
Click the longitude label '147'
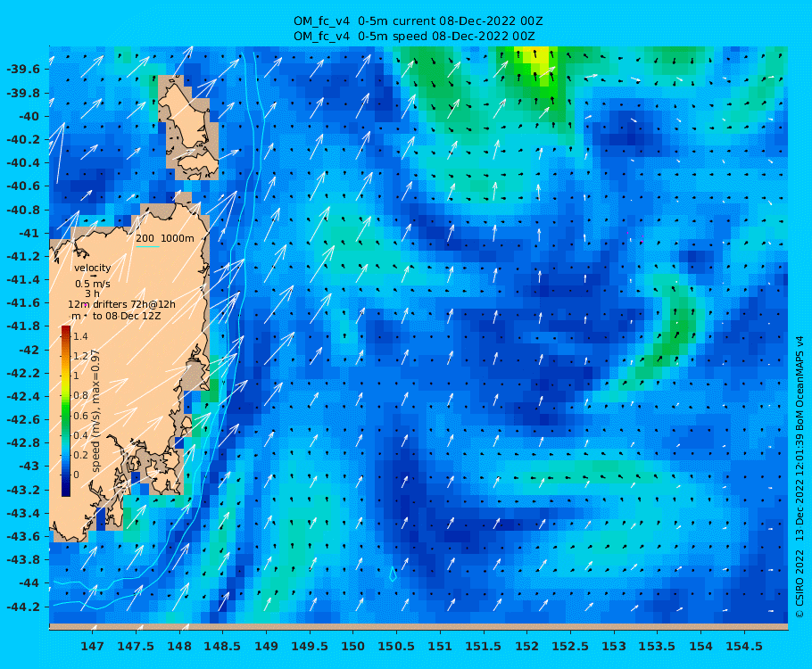[92, 646]
